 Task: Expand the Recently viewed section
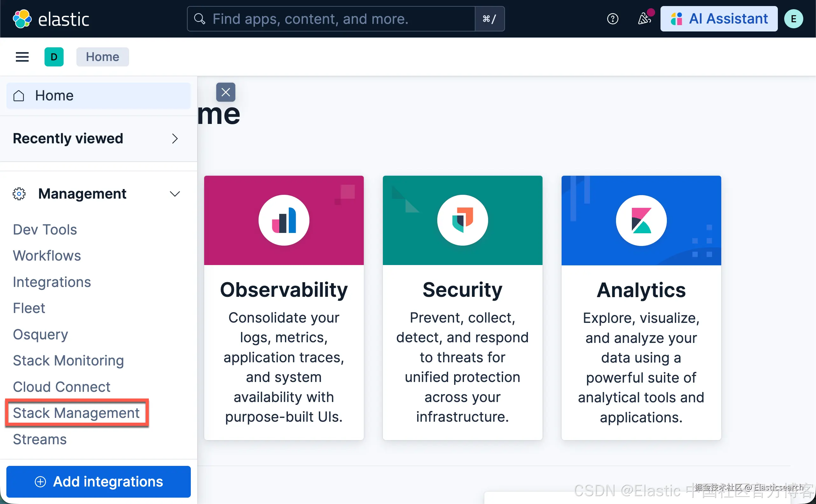click(x=175, y=139)
